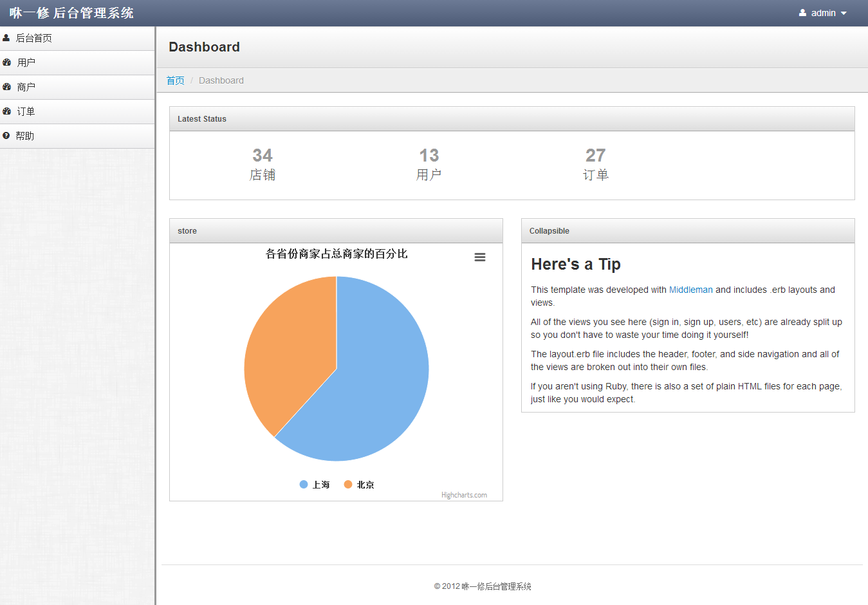Click the admin user icon in header
Image resolution: width=868 pixels, height=605 pixels.
click(802, 13)
